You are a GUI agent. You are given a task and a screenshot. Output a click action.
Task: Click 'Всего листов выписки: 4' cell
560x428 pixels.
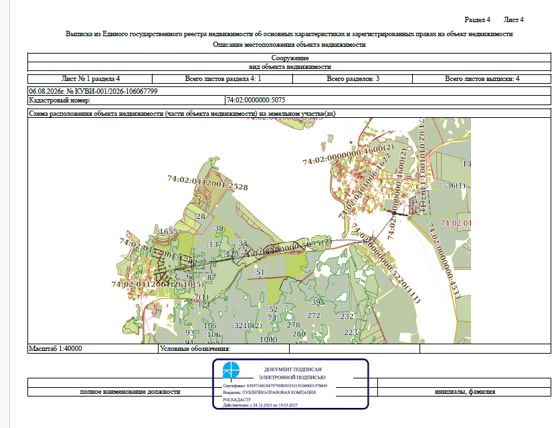(482, 79)
